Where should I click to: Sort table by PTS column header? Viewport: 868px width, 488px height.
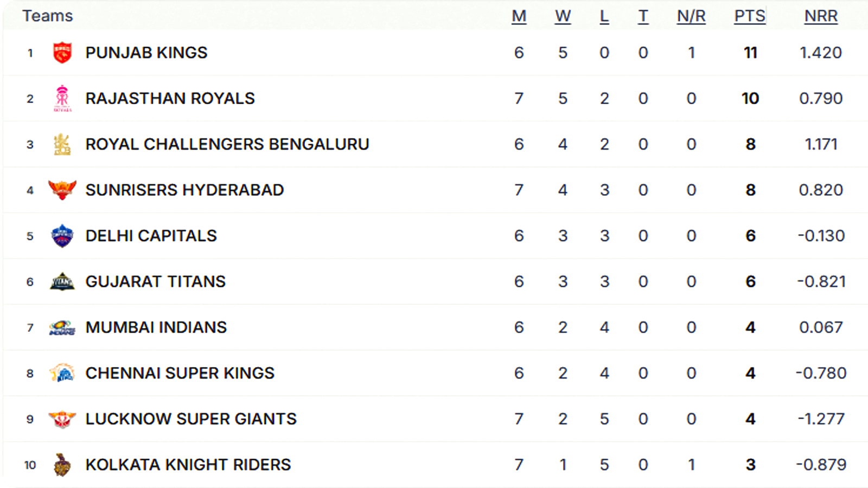750,16
